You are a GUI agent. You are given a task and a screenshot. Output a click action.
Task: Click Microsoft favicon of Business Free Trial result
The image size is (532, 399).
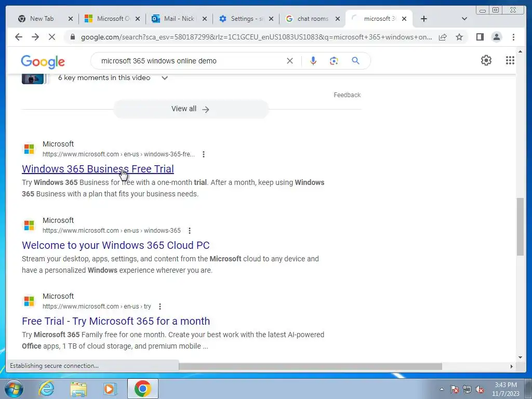click(x=29, y=149)
